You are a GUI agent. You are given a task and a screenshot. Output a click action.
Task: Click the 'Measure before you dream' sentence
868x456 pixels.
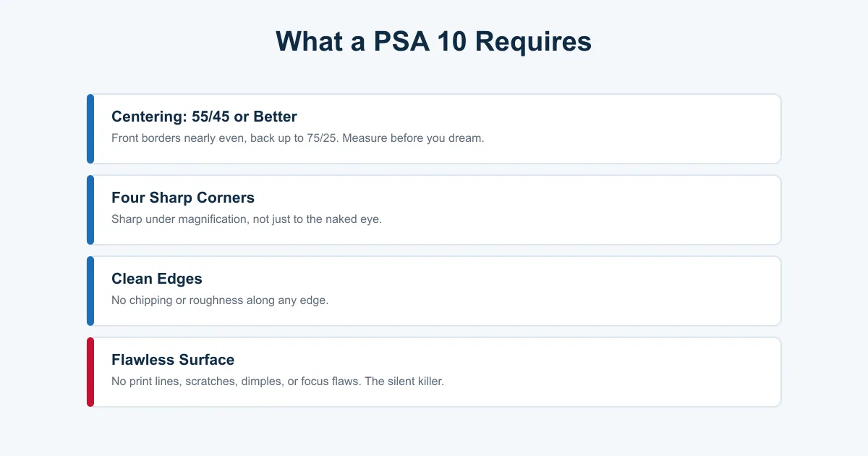[x=413, y=138]
